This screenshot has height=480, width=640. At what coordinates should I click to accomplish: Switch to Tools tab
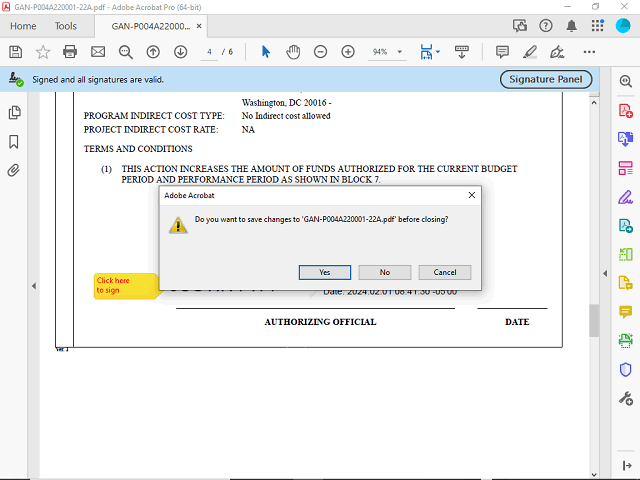click(66, 26)
